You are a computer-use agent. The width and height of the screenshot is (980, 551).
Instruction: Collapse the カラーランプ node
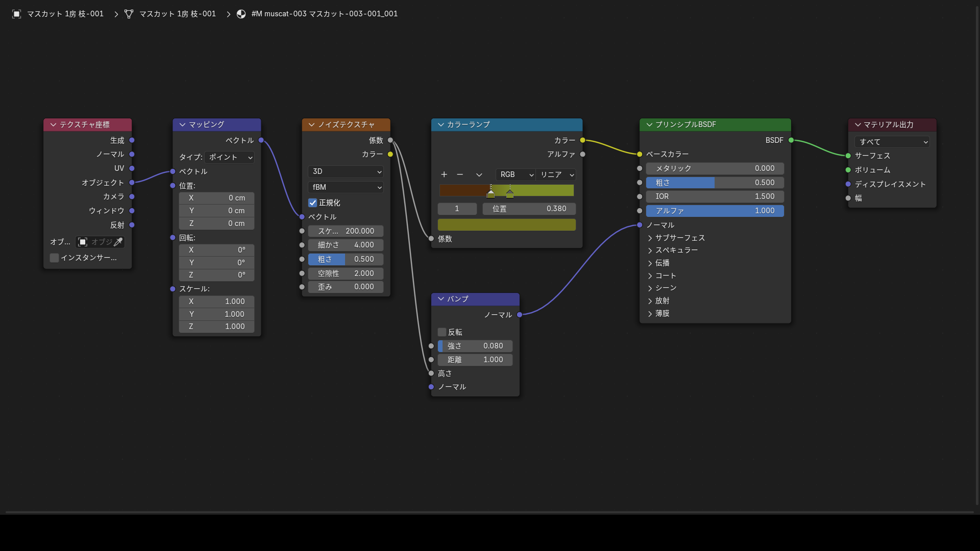click(x=440, y=124)
